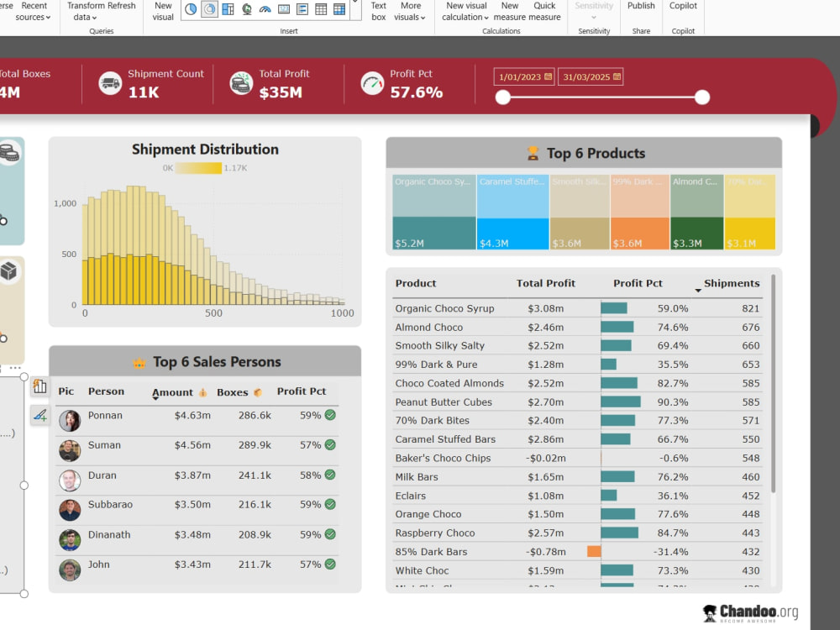The image size is (840, 630).
Task: Click Ponnan's green check status icon
Action: pyautogui.click(x=330, y=415)
